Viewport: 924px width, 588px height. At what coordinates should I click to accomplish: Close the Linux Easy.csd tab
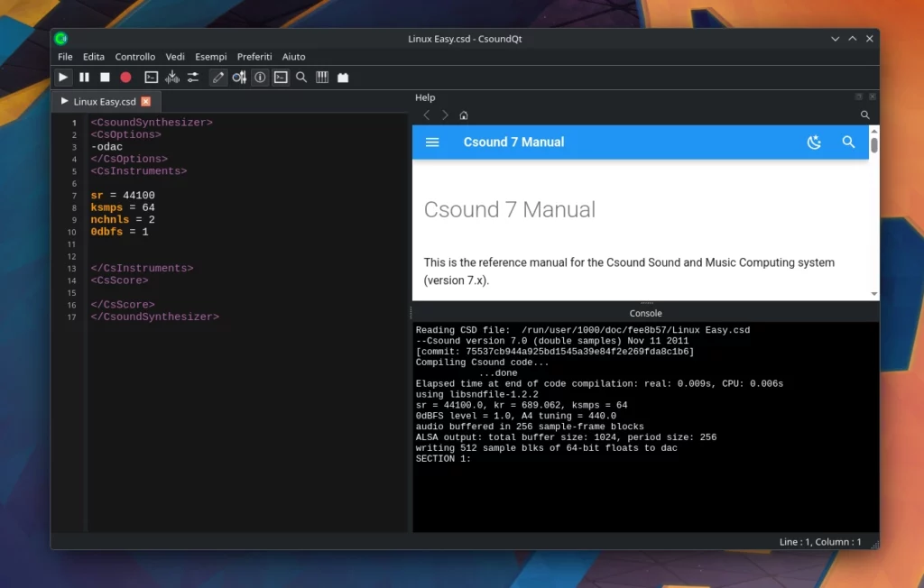coord(145,101)
